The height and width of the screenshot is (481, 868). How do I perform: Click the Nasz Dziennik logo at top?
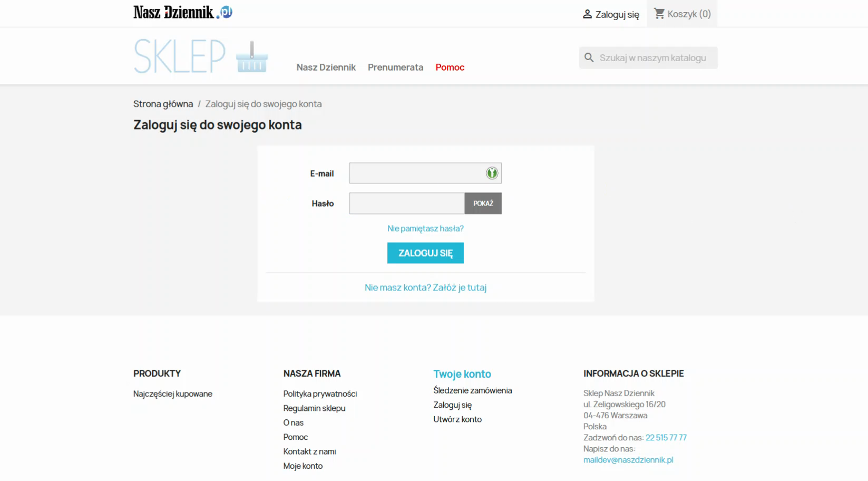182,12
